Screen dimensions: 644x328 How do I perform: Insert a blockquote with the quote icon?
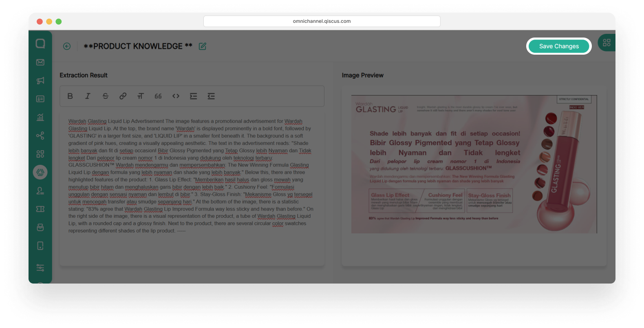click(x=158, y=96)
